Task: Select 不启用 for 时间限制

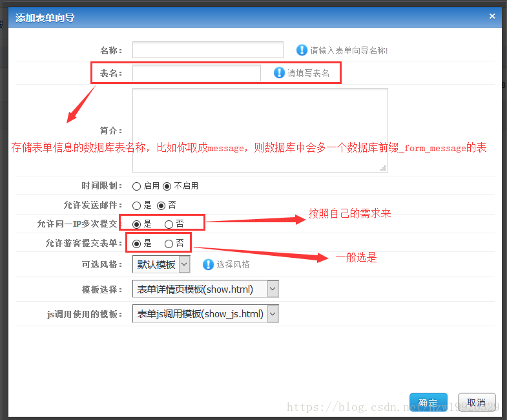Action: pyautogui.click(x=167, y=186)
